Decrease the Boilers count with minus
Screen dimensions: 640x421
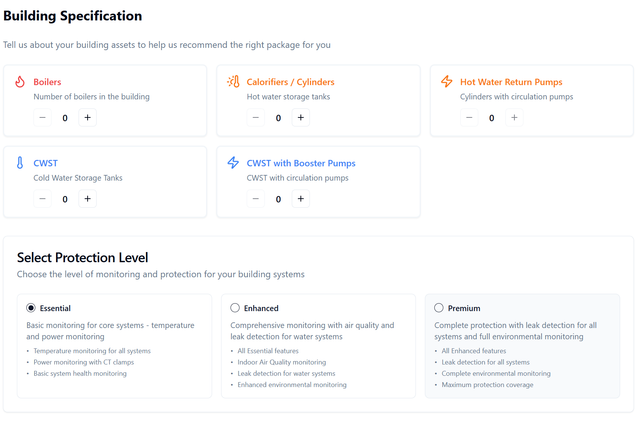[x=42, y=118]
